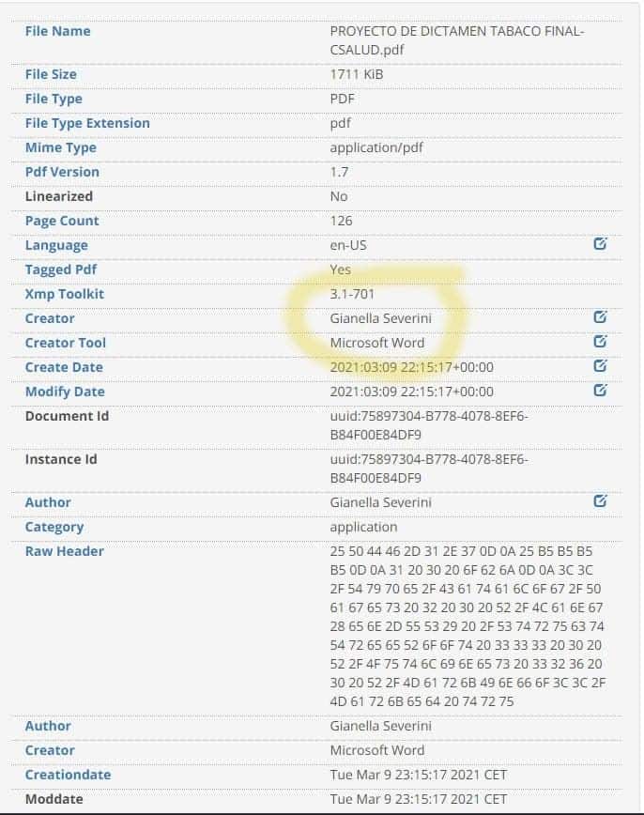
Task: Click the Mime Type label
Action: 61,148
